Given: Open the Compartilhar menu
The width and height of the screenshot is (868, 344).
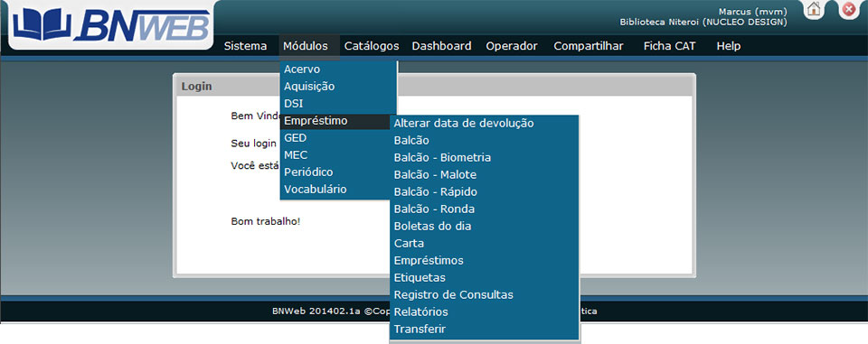Looking at the screenshot, I should point(589,46).
